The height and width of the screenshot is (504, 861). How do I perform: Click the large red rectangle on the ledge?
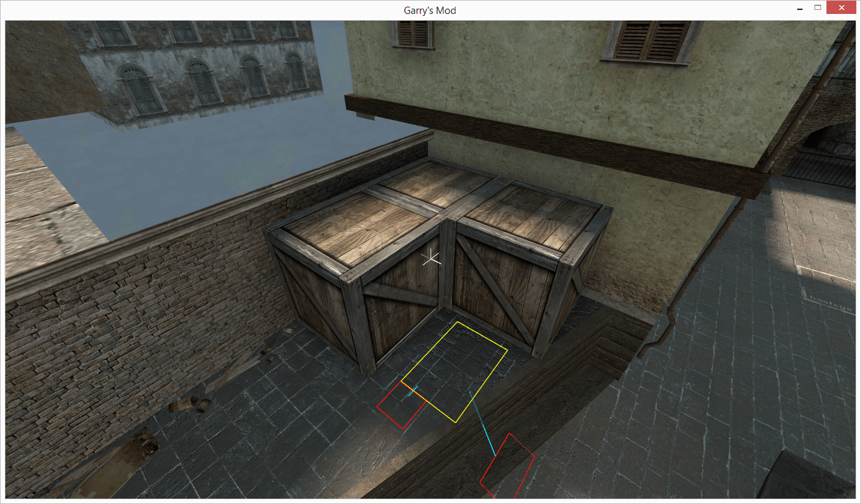click(508, 466)
